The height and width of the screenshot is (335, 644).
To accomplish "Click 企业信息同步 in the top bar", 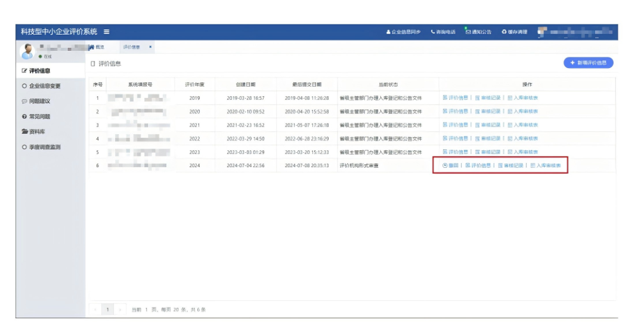I will tap(403, 32).
